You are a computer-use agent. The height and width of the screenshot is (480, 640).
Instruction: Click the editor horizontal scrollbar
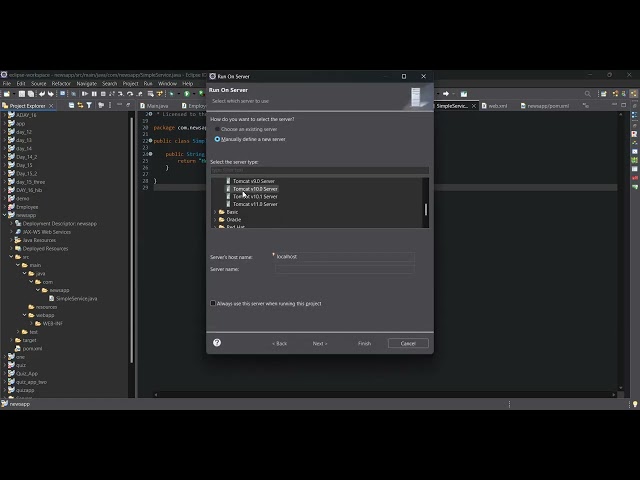pyautogui.click(x=385, y=394)
